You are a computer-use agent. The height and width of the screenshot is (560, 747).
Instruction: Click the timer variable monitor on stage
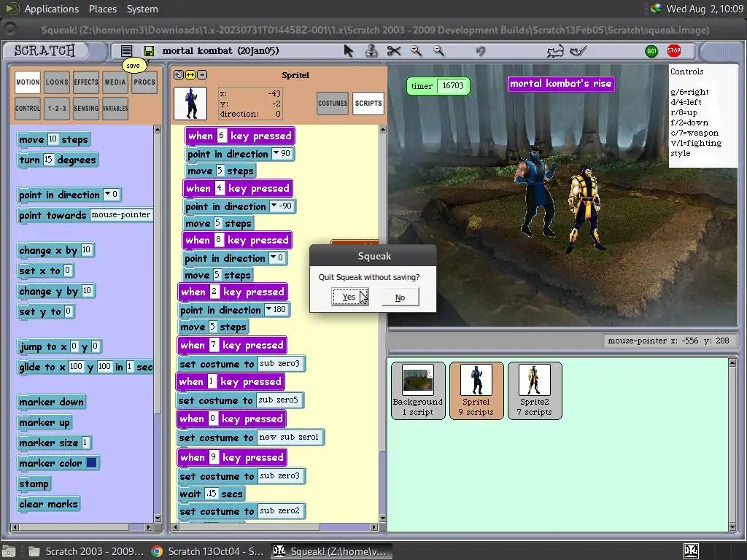(x=438, y=86)
